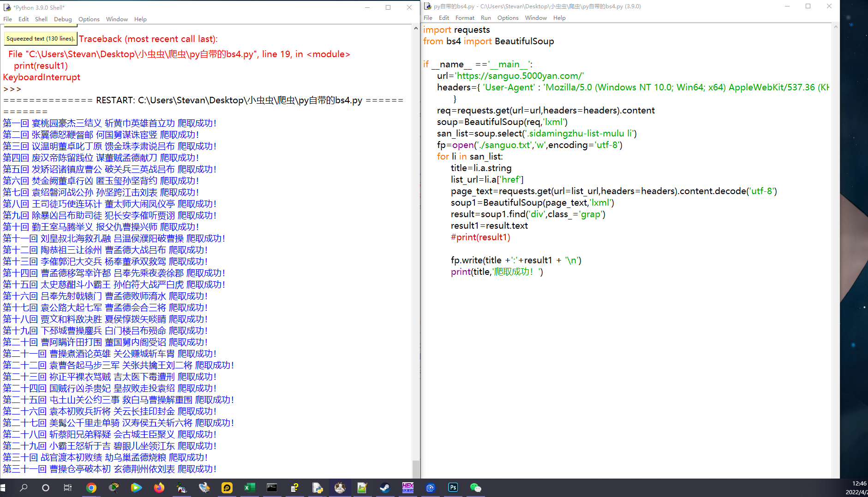
Task: Open Shell menu in Python Shell
Action: tap(41, 19)
